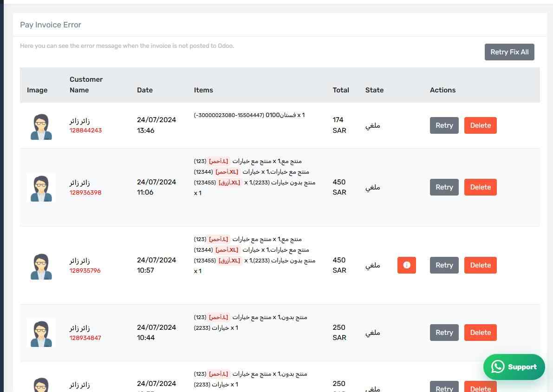This screenshot has height=392, width=553.
Task: Click the 450 SAR total for order 128936398
Action: [339, 187]
